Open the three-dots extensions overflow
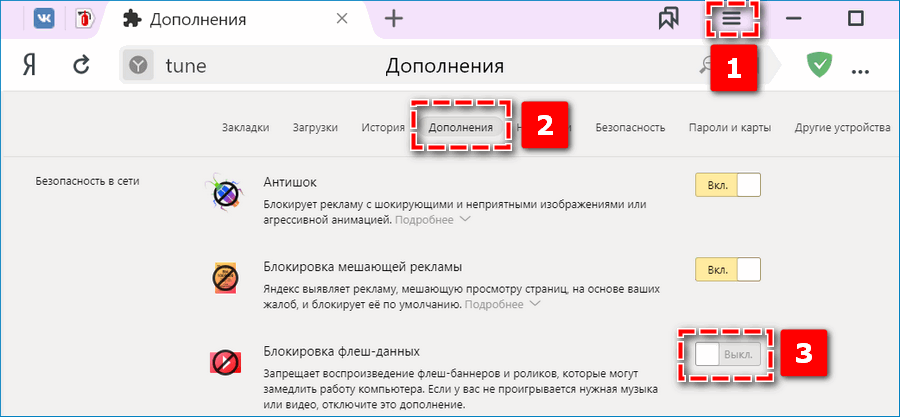The image size is (900, 417). (x=859, y=72)
